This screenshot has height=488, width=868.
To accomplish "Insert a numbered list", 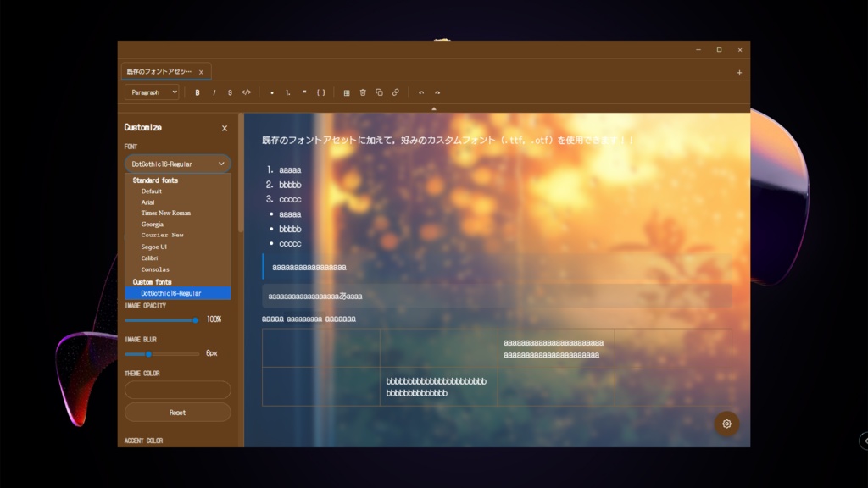I will click(x=288, y=92).
